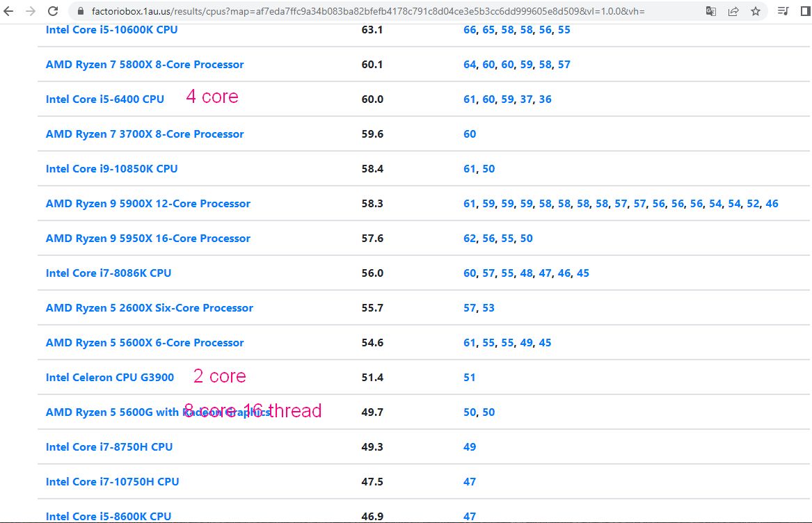Open result 50 in the Ryzen 9 5950X row
The width and height of the screenshot is (812, 523).
coord(526,238)
